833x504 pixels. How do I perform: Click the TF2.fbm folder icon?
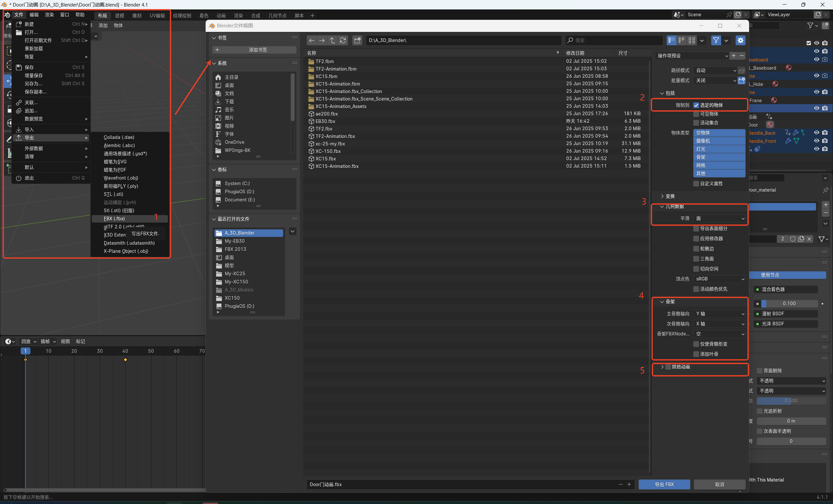coord(311,61)
